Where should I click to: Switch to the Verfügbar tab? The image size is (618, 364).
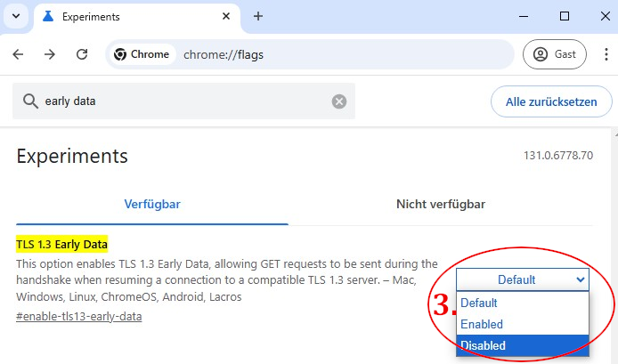[x=152, y=204]
